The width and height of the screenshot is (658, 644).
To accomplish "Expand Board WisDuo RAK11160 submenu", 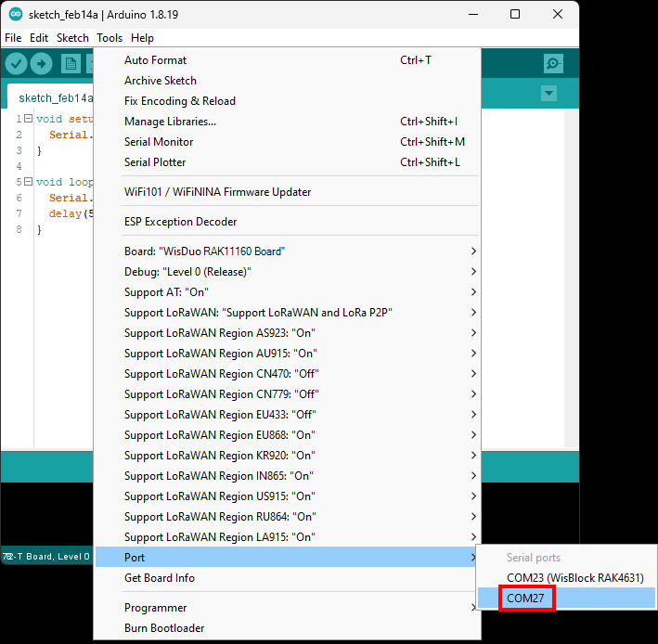I will pos(288,251).
